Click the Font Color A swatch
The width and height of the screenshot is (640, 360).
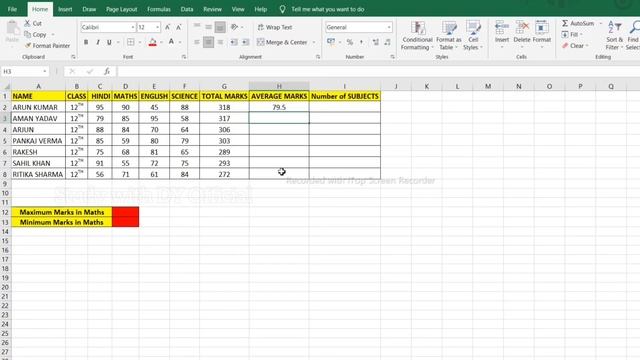171,42
